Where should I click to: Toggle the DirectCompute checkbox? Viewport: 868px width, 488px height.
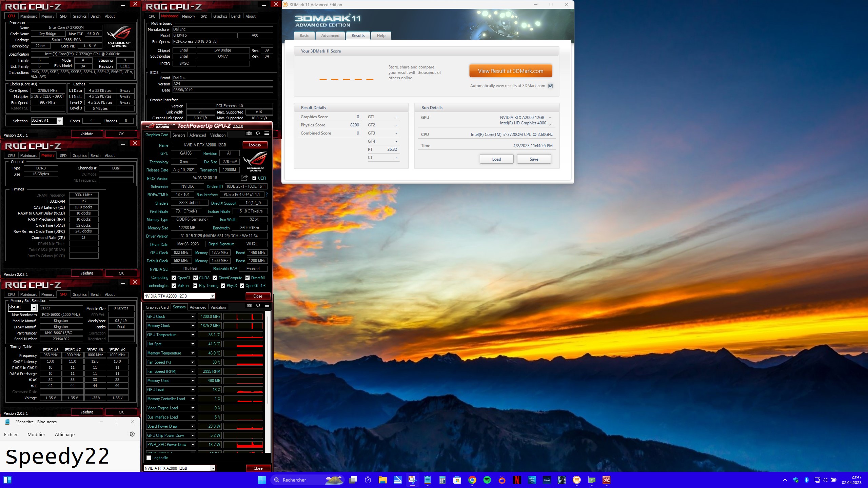tap(215, 278)
